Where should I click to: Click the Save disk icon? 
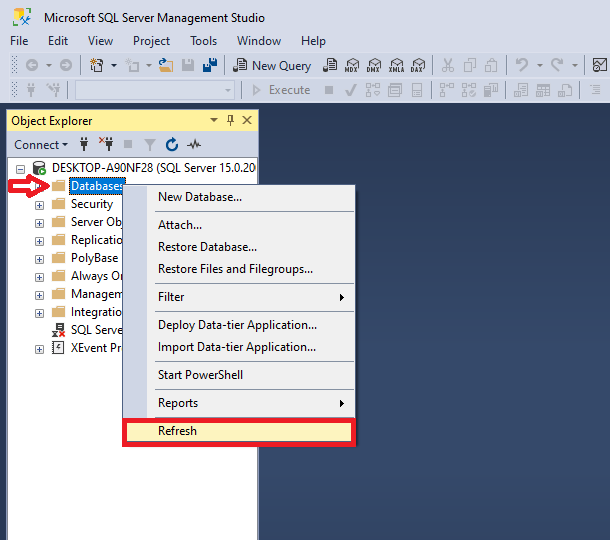tap(188, 65)
